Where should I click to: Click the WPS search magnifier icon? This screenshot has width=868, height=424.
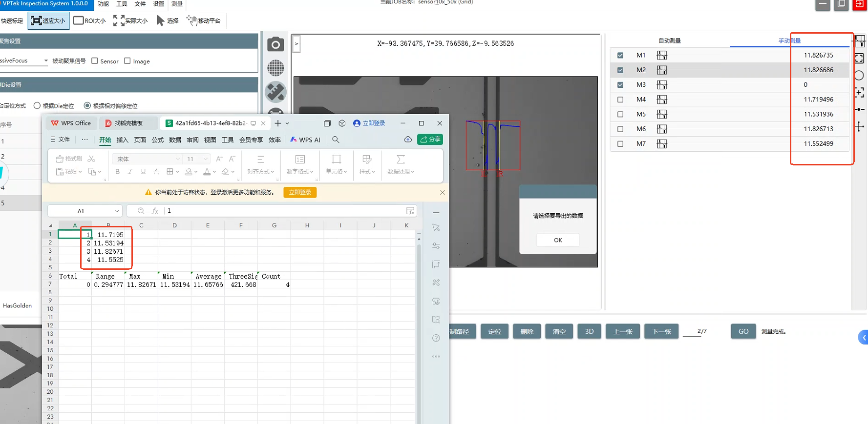(x=336, y=140)
